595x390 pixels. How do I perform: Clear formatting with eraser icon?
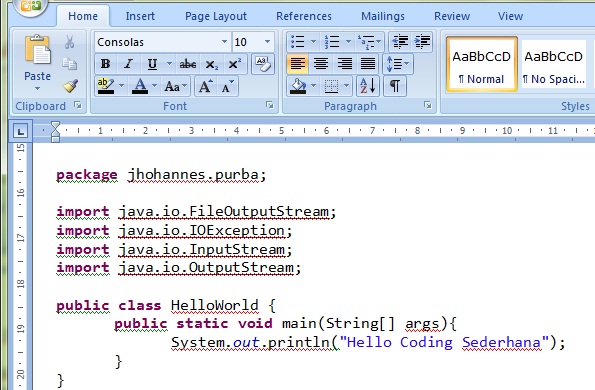(263, 64)
